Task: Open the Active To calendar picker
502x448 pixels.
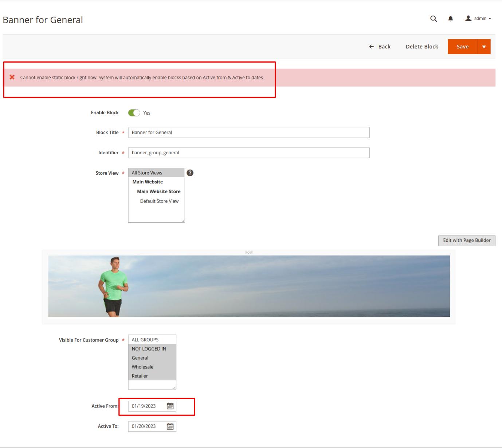Action: pyautogui.click(x=170, y=427)
